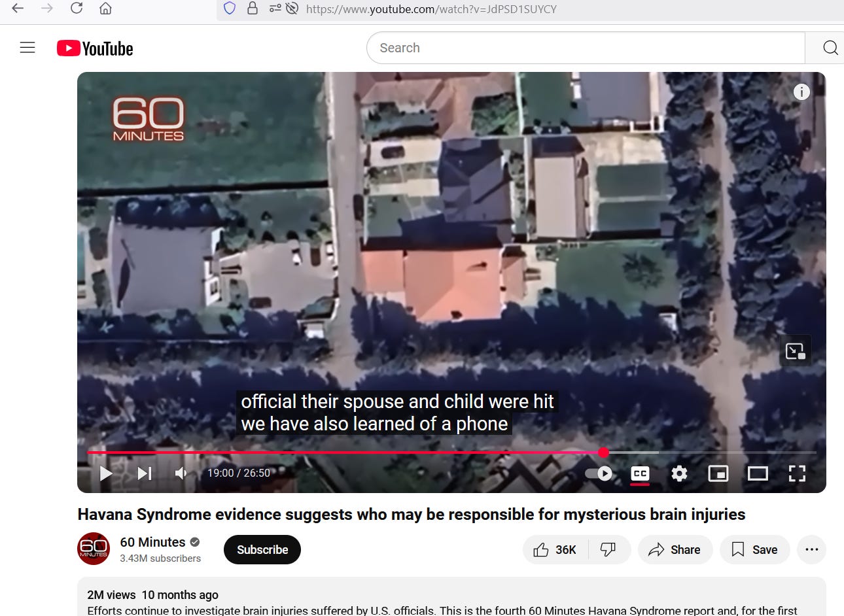Subscribe to 60 Minutes
844x616 pixels.
[x=262, y=549]
